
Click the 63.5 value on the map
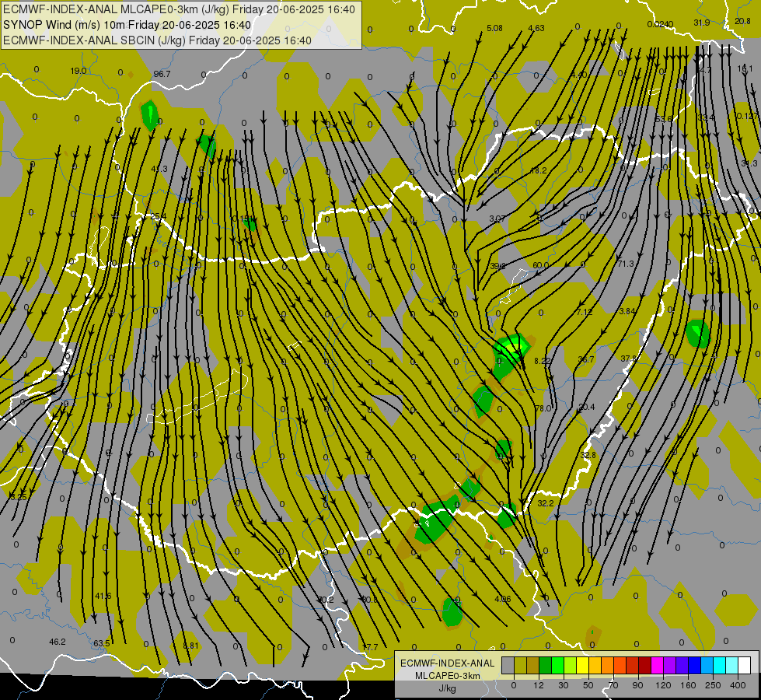101,644
